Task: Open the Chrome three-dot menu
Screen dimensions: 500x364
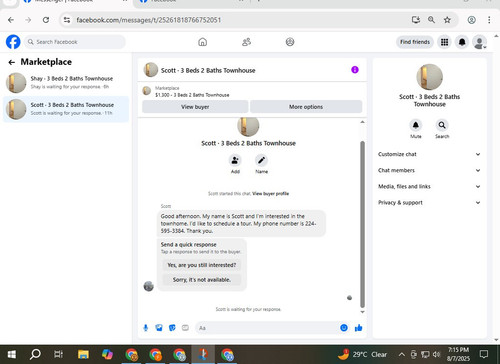Action: (x=489, y=20)
